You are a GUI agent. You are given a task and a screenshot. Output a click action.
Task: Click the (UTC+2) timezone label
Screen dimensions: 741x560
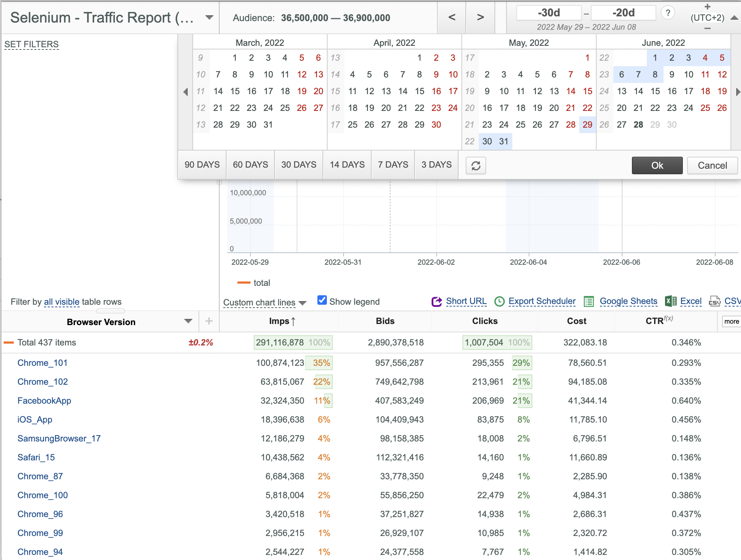[x=707, y=17]
